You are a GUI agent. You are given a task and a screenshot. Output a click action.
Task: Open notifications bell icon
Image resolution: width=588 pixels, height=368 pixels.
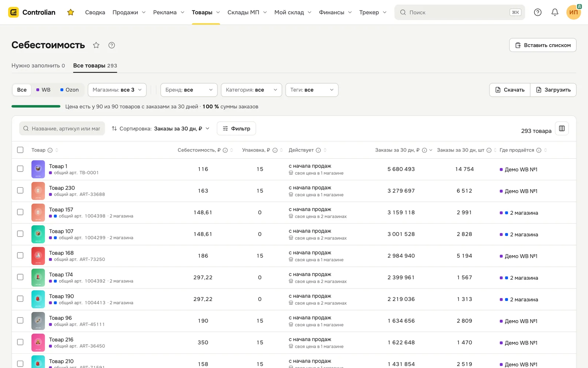(555, 12)
